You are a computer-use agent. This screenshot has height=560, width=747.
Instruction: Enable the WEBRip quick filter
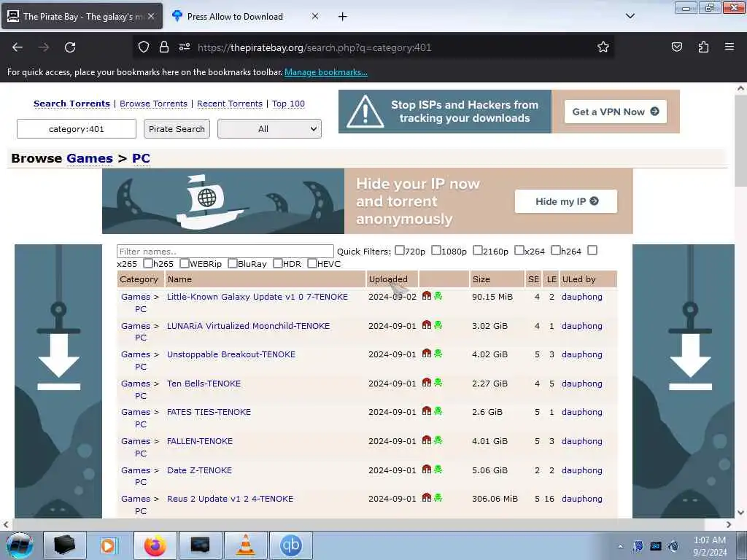point(185,262)
